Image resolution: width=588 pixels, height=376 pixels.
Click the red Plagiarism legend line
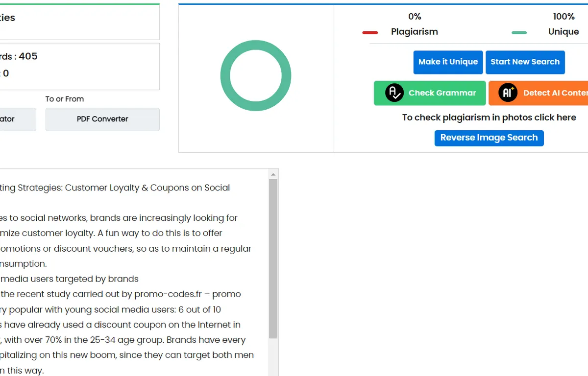pyautogui.click(x=370, y=33)
